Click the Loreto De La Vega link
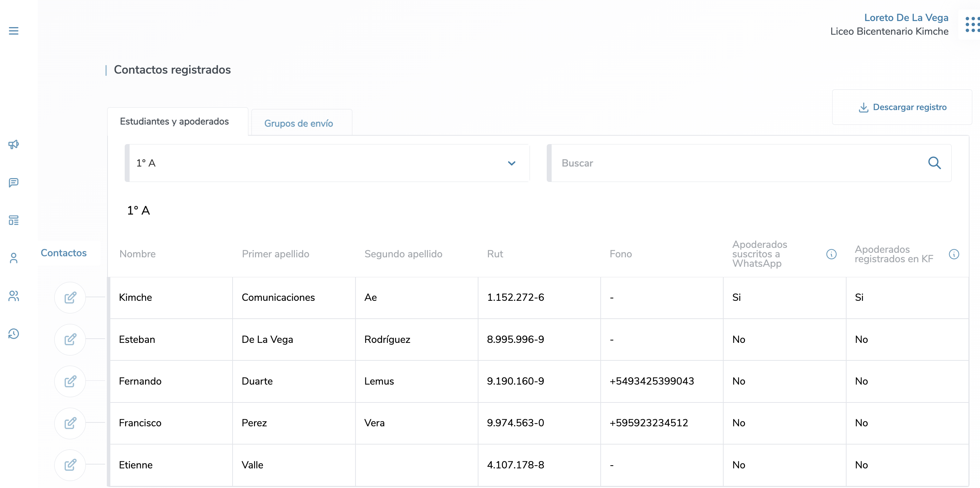980x488 pixels. (x=906, y=18)
